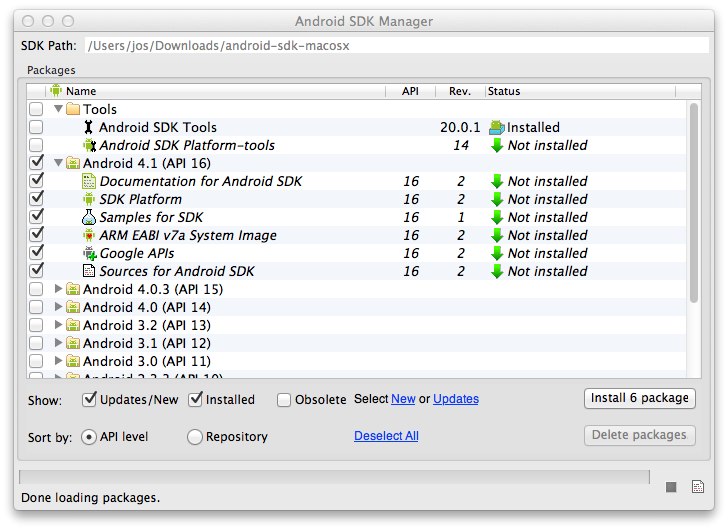Click the API column header
The width and height of the screenshot is (728, 530).
pyautogui.click(x=410, y=91)
